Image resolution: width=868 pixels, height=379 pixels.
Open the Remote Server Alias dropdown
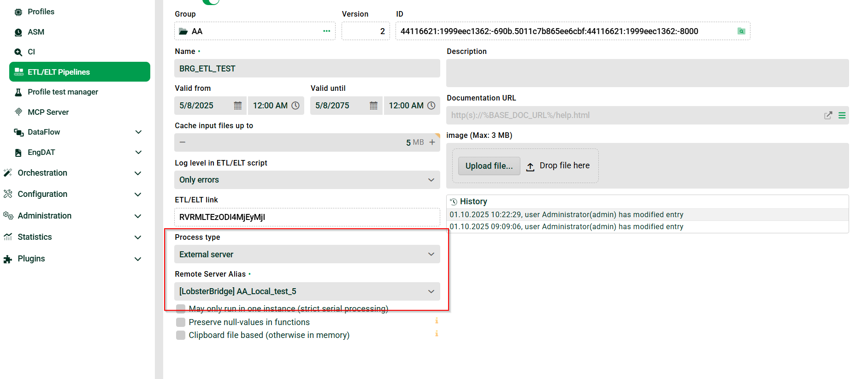307,291
